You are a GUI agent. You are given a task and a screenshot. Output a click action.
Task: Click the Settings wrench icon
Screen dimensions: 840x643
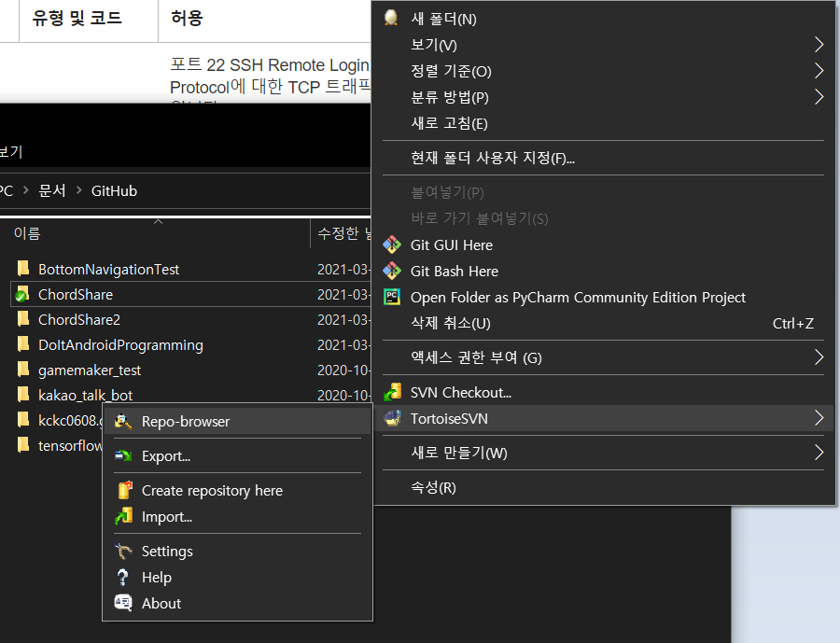point(123,551)
